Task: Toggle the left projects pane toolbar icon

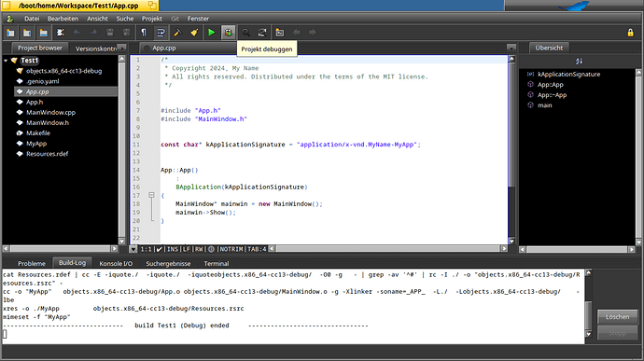Action: click(x=10, y=33)
